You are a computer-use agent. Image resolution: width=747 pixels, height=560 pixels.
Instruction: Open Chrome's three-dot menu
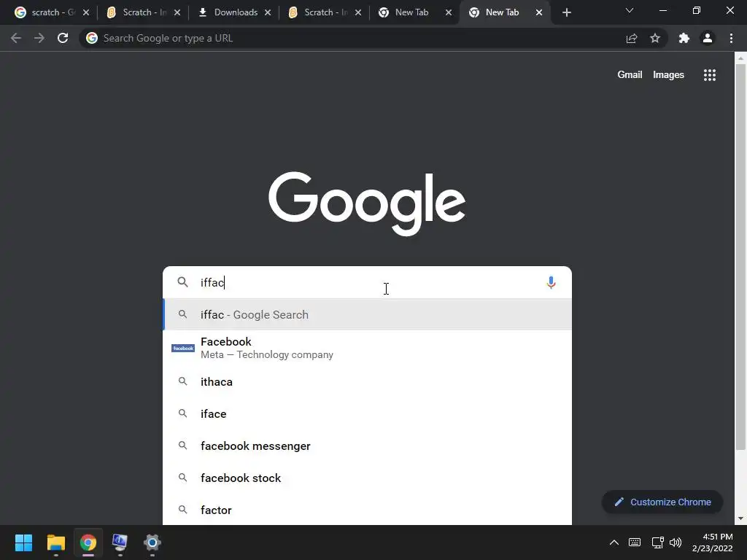pos(731,38)
